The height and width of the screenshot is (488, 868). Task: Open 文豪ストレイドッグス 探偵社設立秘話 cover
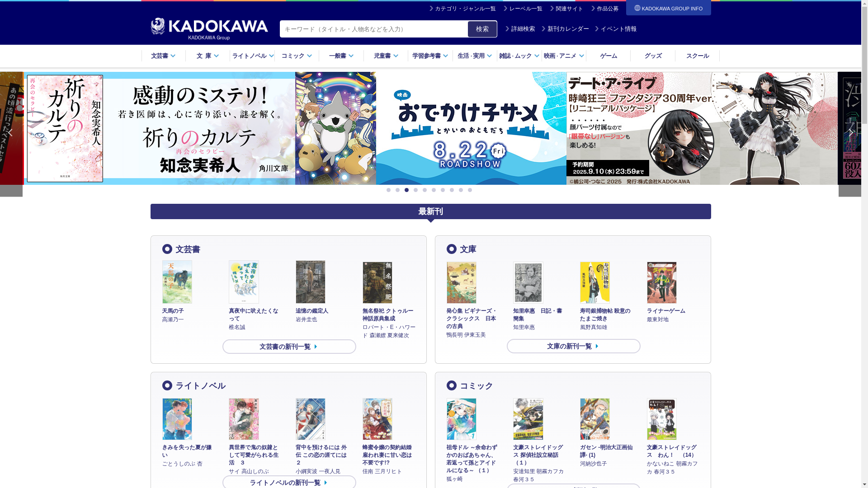tap(528, 419)
